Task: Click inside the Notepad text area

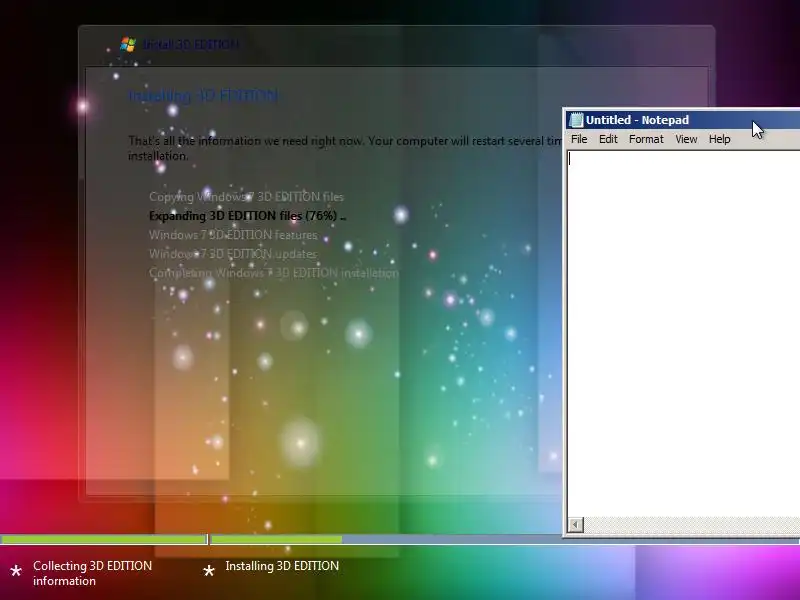Action: point(684,333)
